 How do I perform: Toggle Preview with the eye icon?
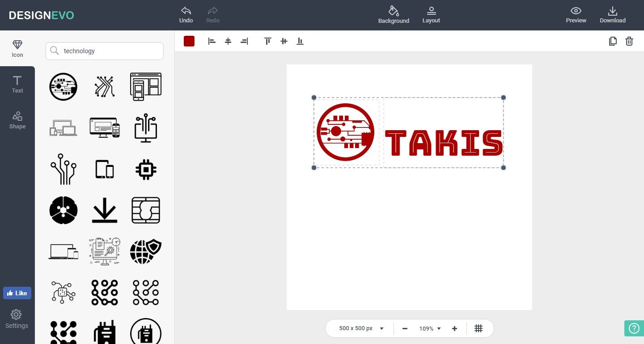point(576,11)
